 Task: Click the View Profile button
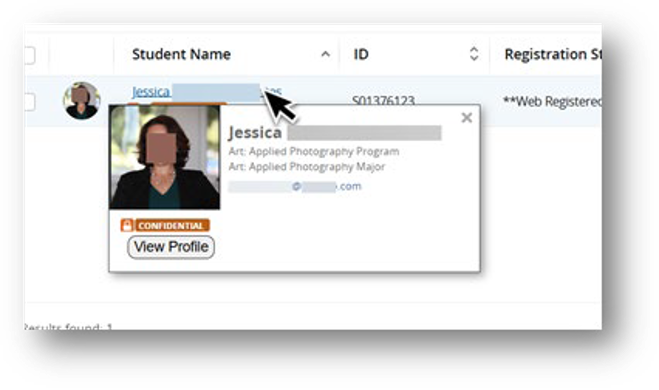point(171,247)
